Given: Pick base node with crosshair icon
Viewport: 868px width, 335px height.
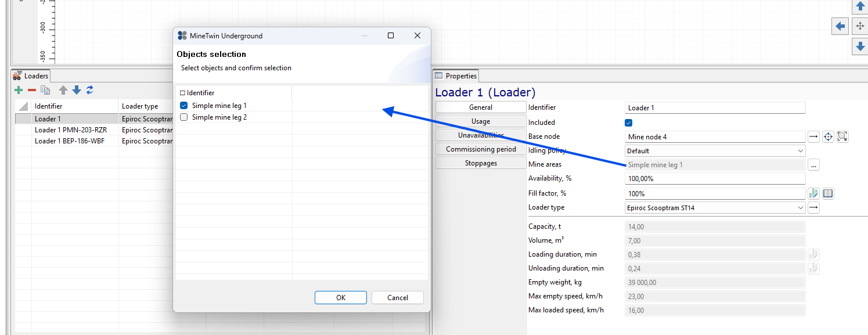Looking at the screenshot, I should tap(828, 136).
